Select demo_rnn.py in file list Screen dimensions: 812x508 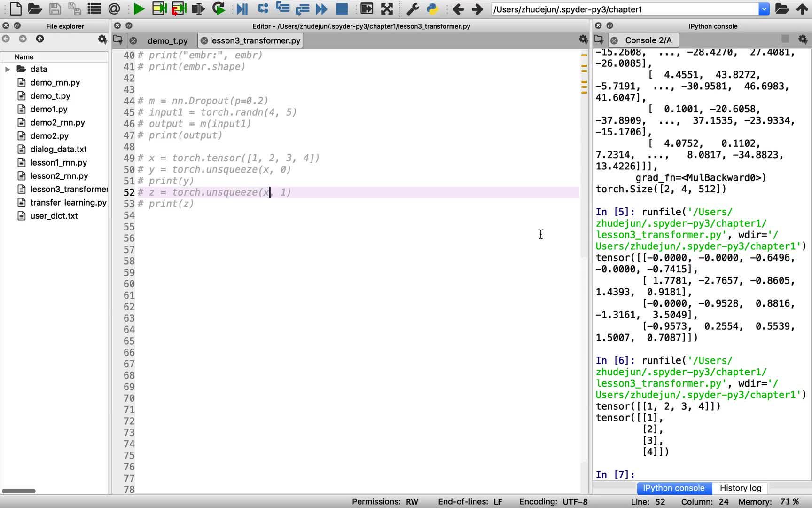click(55, 82)
